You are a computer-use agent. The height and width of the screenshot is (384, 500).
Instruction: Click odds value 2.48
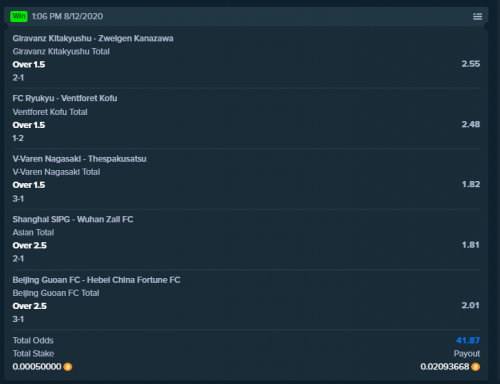(x=471, y=124)
